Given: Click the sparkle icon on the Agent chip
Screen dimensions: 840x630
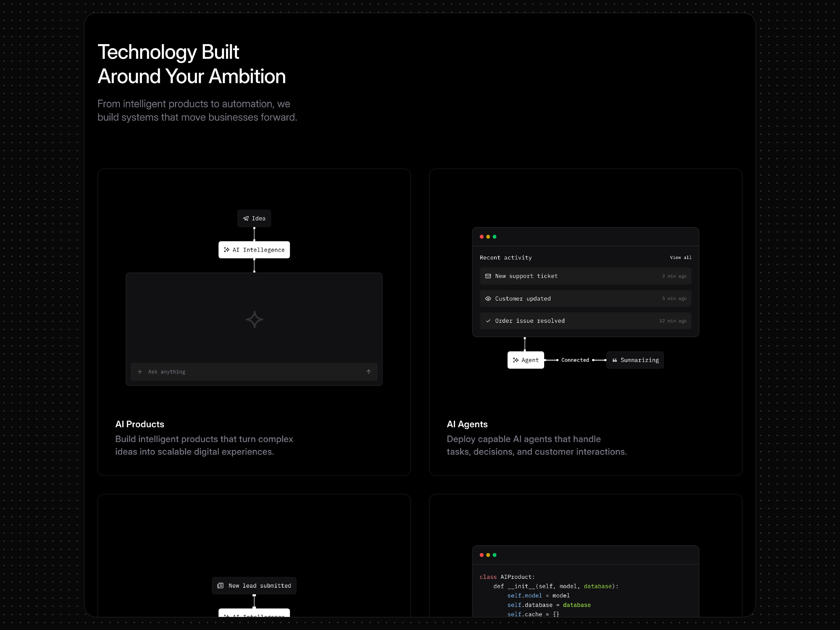Looking at the screenshot, I should (515, 360).
